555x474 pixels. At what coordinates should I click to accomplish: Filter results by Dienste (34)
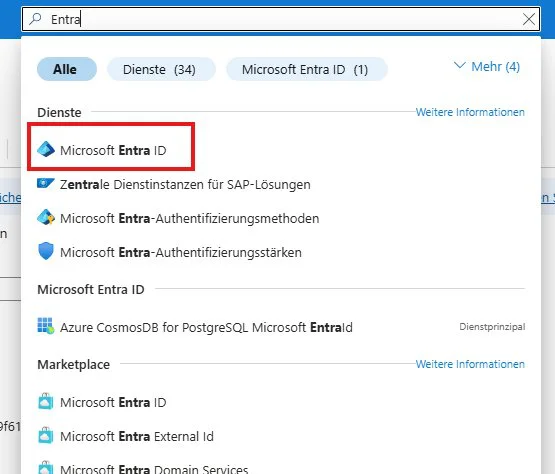pos(161,69)
